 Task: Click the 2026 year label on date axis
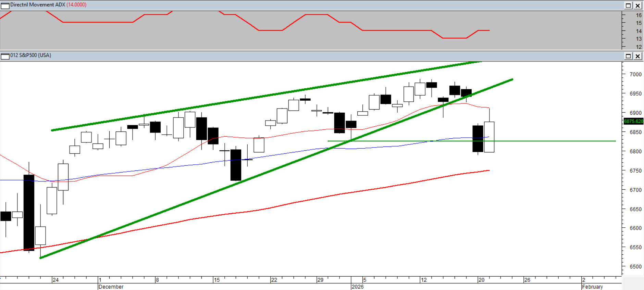[x=357, y=287]
